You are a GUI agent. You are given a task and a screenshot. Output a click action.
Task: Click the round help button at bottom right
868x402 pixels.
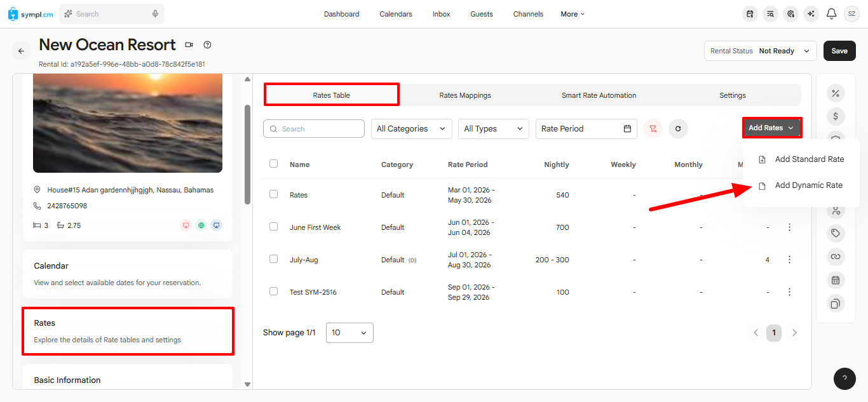[844, 379]
